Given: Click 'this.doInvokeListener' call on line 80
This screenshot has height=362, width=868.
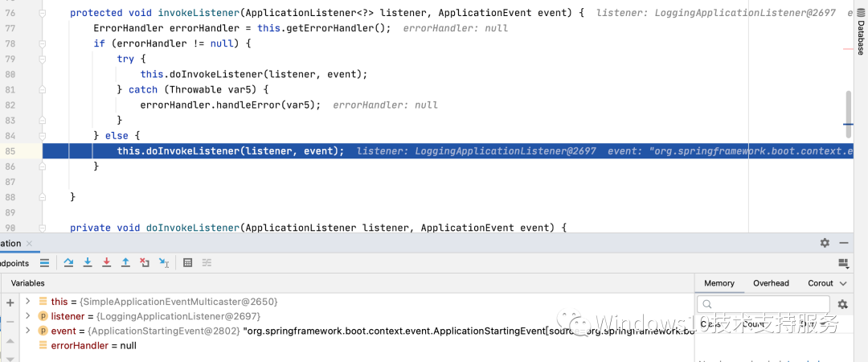Looking at the screenshot, I should click(202, 74).
